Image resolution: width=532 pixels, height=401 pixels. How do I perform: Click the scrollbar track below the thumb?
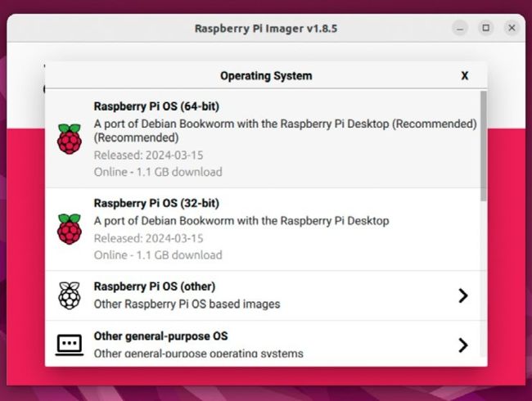pos(484,278)
